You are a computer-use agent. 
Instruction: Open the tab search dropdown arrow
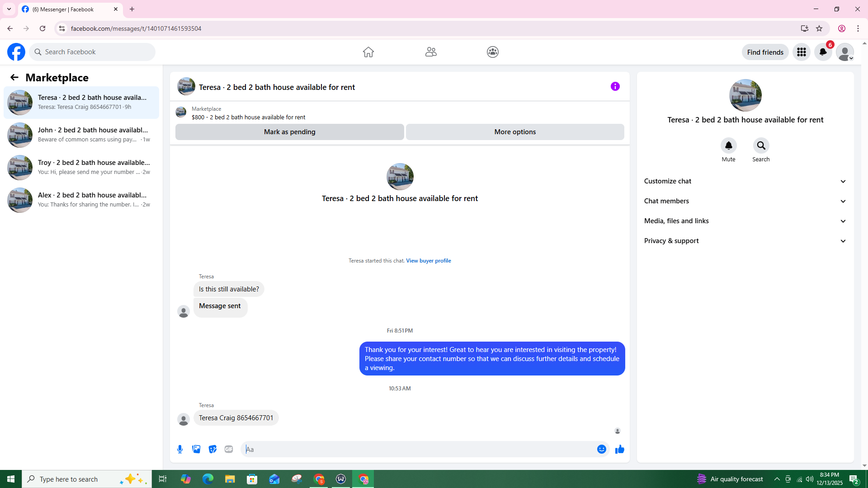[9, 9]
